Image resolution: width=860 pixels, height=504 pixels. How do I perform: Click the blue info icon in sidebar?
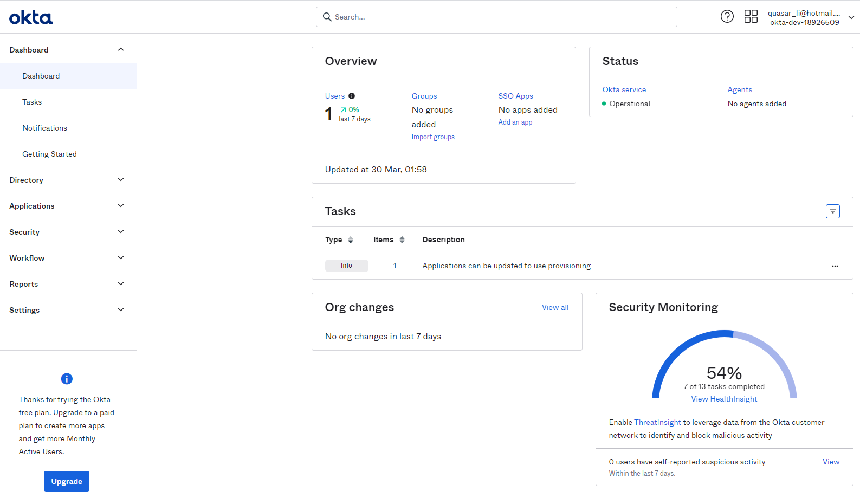(x=67, y=379)
